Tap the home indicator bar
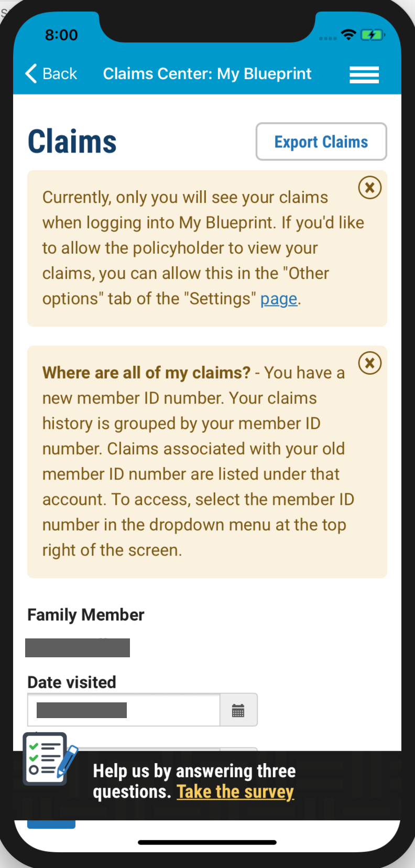Image resolution: width=415 pixels, height=868 pixels. click(x=207, y=842)
